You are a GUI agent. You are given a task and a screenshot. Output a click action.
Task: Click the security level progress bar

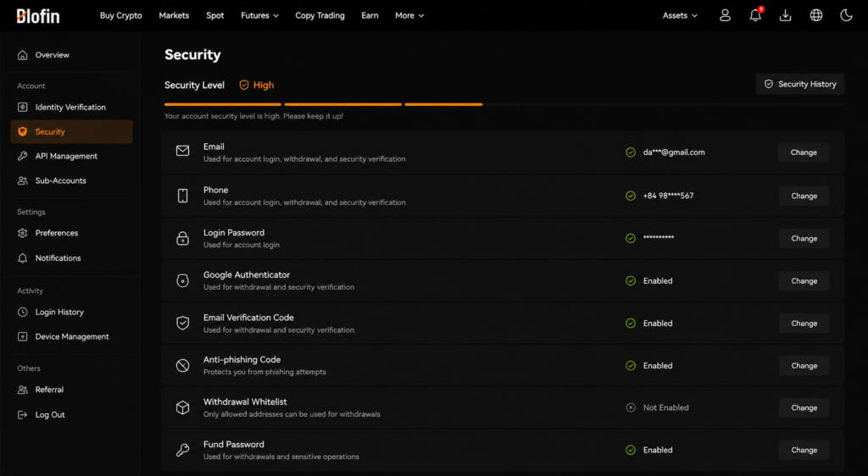pos(504,104)
